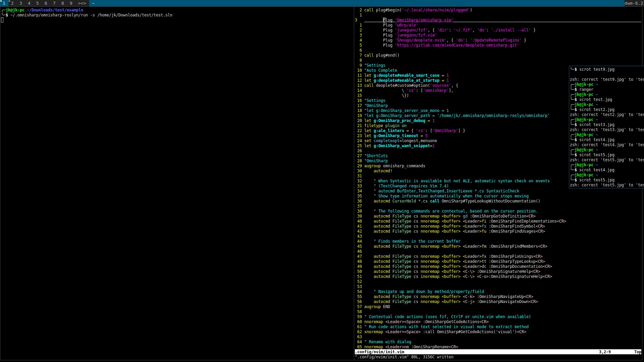Image resolution: width=644 pixels, height=362 pixels.
Task: Click the Plug 'junegunn/fzf.vim' line
Action: click(410, 35)
